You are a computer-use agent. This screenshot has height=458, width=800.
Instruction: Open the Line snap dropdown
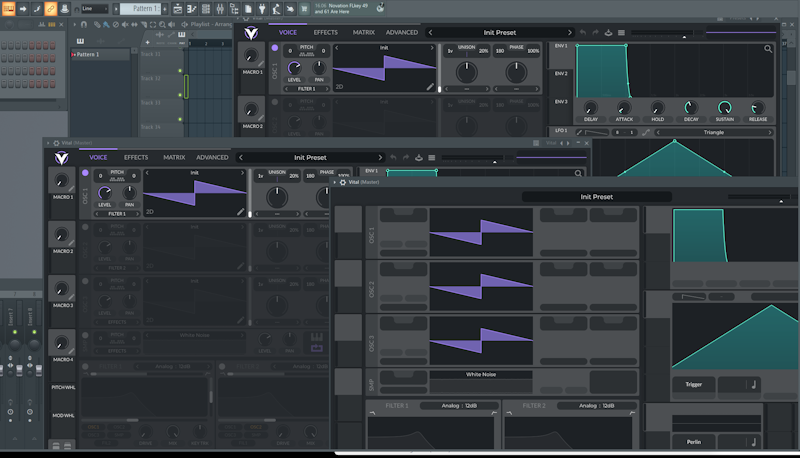click(94, 9)
